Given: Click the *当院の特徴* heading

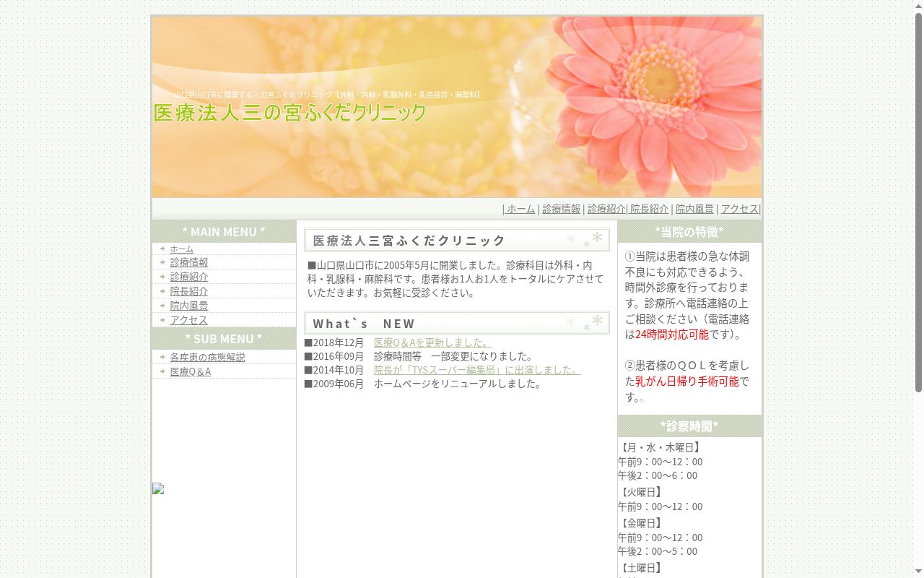Looking at the screenshot, I should click(689, 232).
